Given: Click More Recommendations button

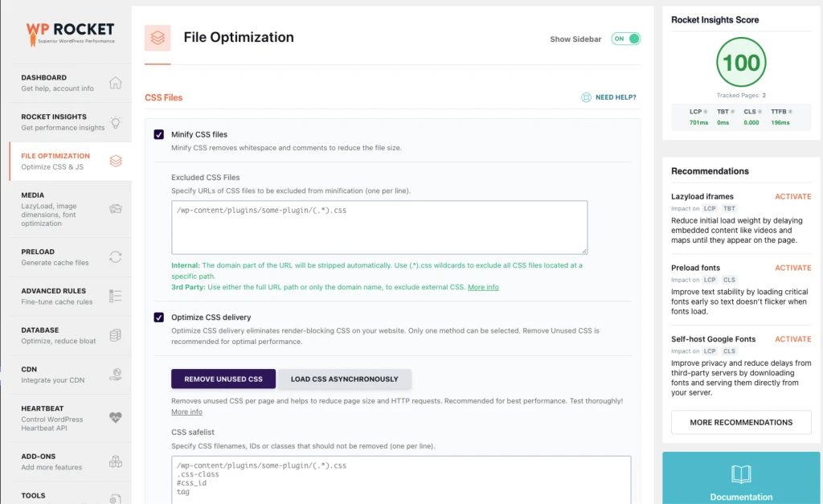Looking at the screenshot, I should pyautogui.click(x=741, y=422).
